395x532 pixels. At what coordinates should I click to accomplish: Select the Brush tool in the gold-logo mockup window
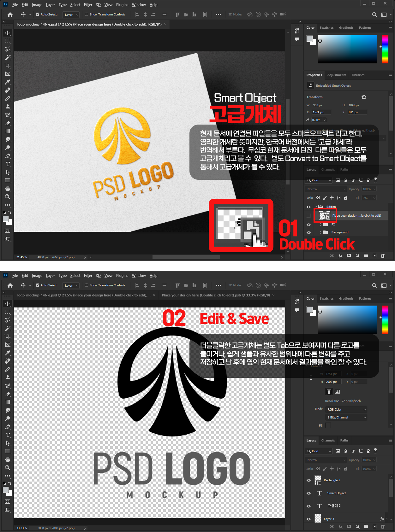(8, 98)
